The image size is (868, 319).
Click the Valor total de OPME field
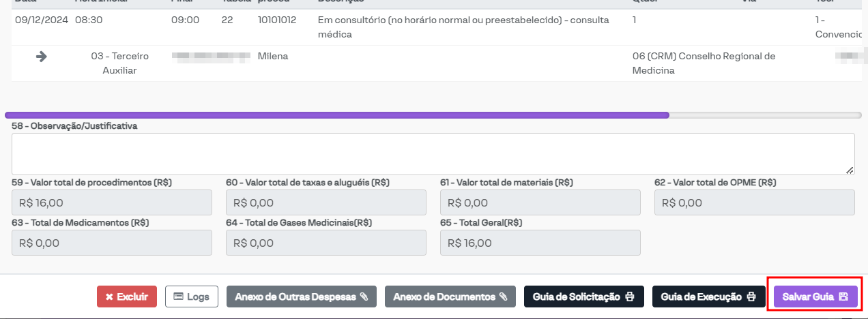click(x=754, y=202)
